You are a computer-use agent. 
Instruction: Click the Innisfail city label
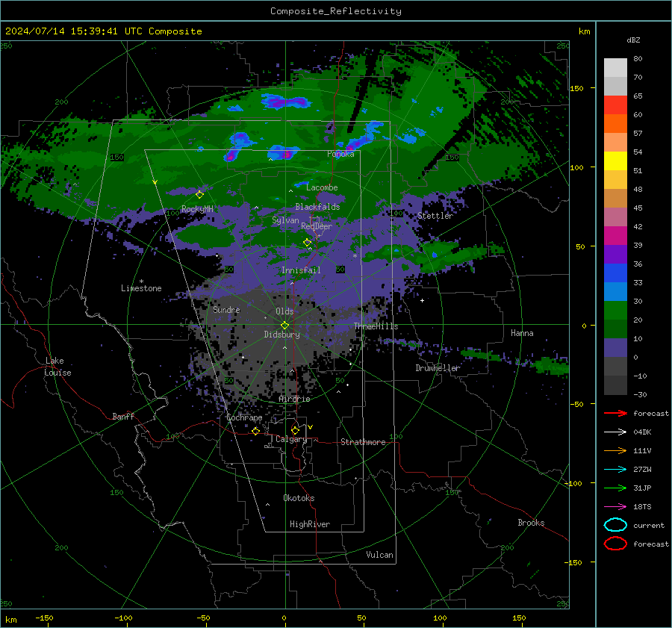301,270
